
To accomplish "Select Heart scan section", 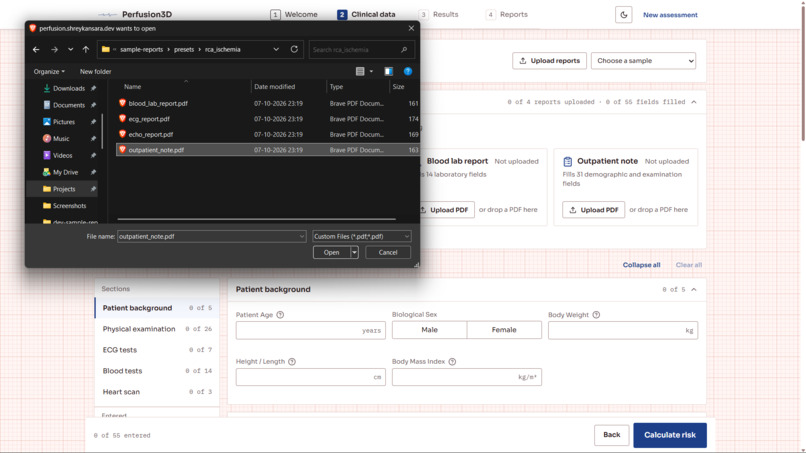I will click(157, 392).
